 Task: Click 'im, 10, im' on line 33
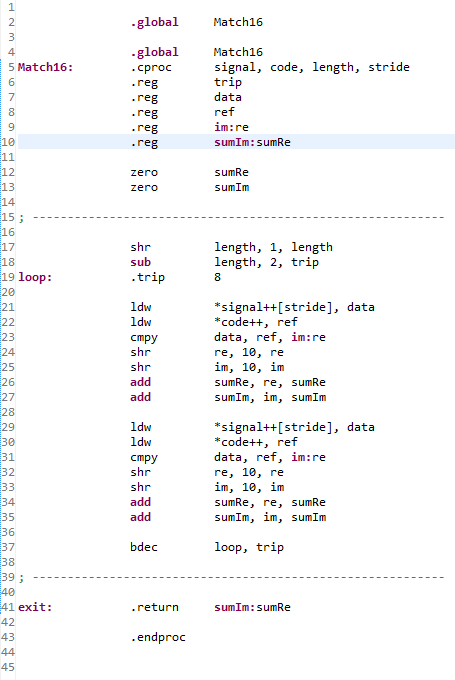click(x=249, y=487)
